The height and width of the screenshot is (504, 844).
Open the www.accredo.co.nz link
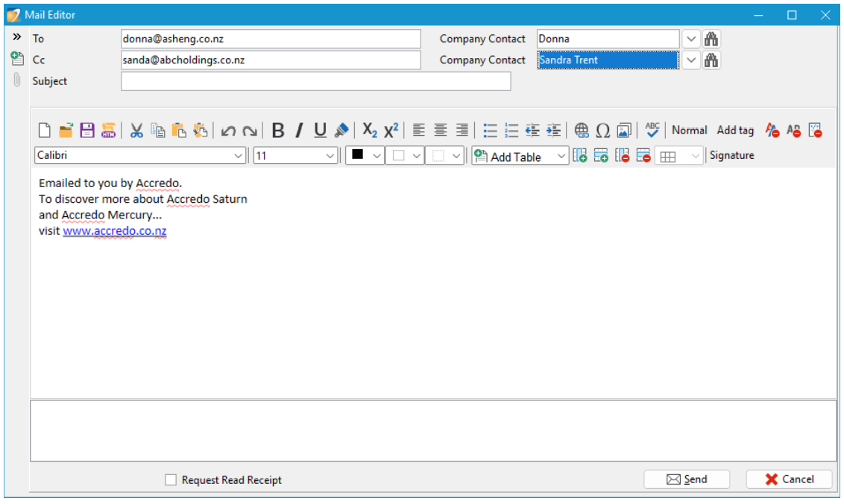pyautogui.click(x=115, y=231)
